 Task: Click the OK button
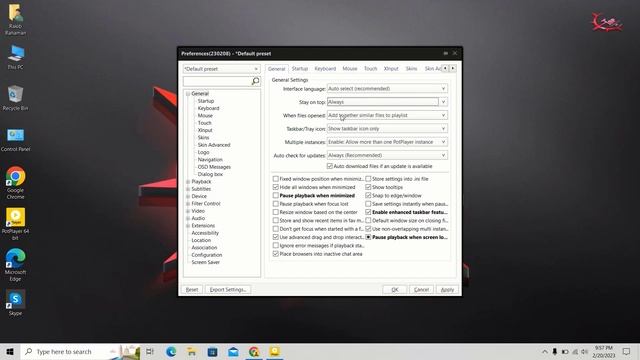395,289
